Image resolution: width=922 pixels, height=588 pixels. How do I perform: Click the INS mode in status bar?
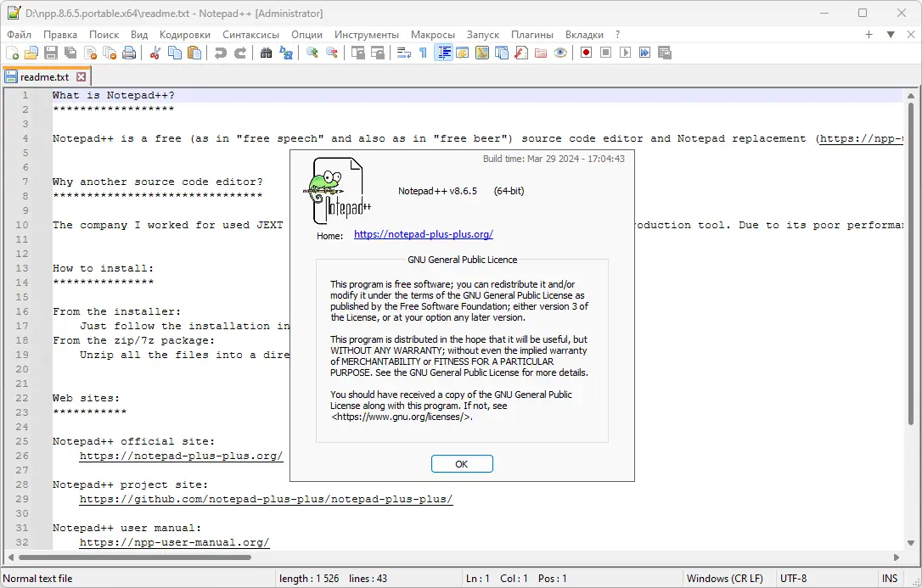[x=890, y=579]
